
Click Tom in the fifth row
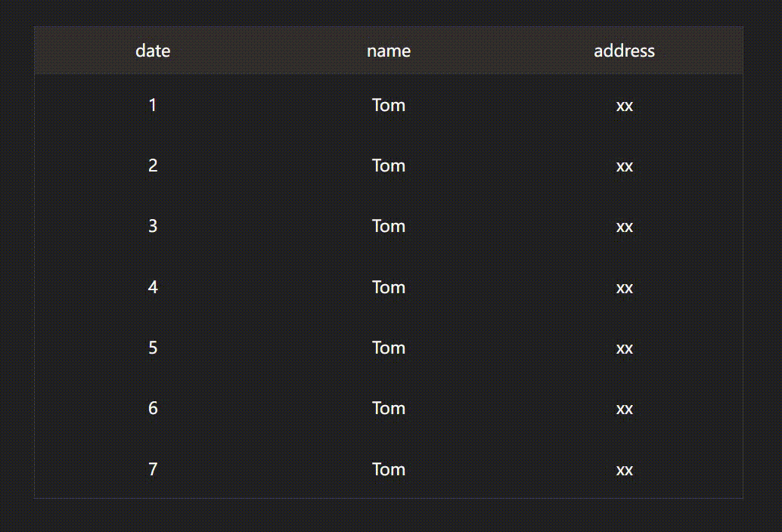pos(389,348)
